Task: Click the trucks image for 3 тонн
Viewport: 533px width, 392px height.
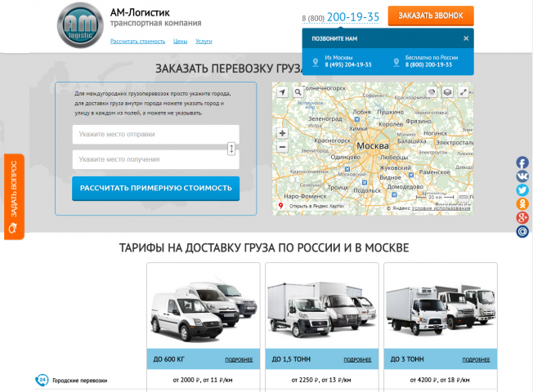Action: [441, 310]
